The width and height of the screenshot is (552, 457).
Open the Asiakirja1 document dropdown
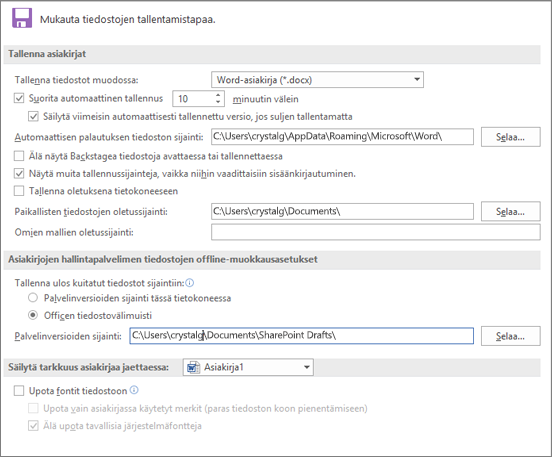(248, 367)
